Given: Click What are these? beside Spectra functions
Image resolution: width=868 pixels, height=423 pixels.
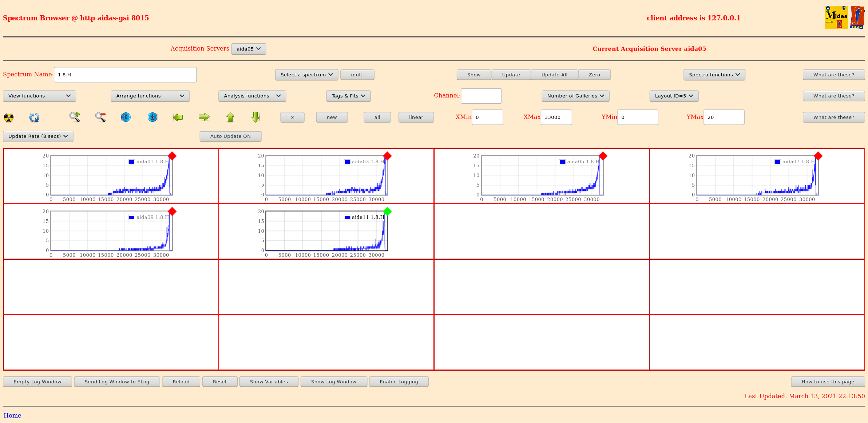Looking at the screenshot, I should (x=834, y=75).
